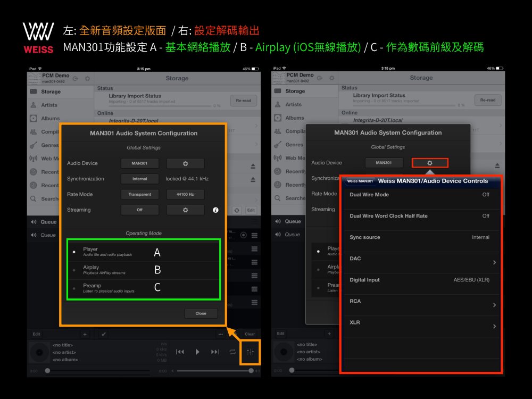Tap checkmark icon in left iPad bottom toolbar

click(104, 334)
